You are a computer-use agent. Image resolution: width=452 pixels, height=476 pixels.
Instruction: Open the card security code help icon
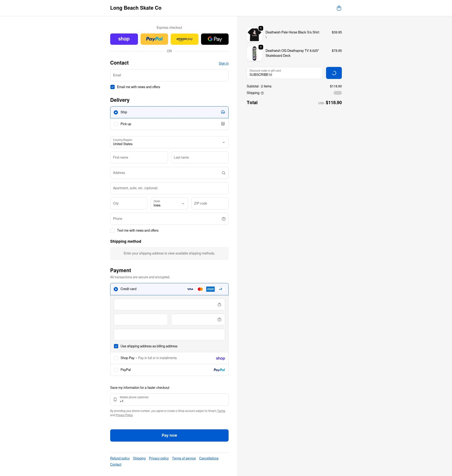(219, 319)
